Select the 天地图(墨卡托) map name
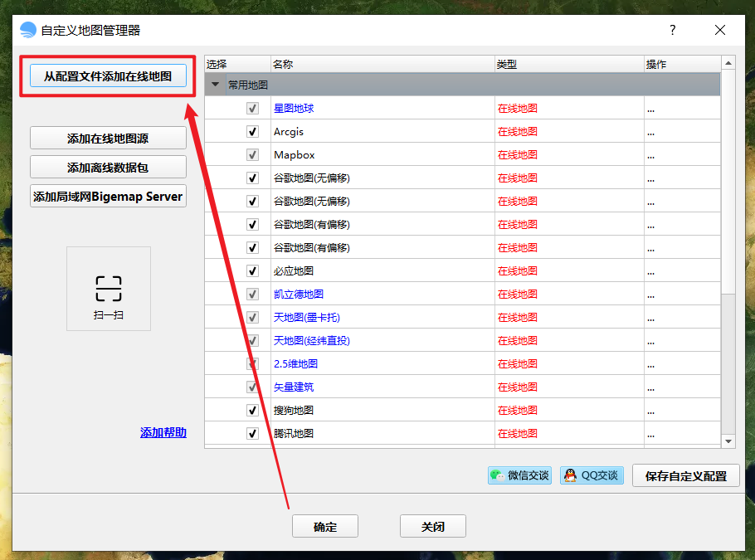The width and height of the screenshot is (755, 560). coord(307,317)
